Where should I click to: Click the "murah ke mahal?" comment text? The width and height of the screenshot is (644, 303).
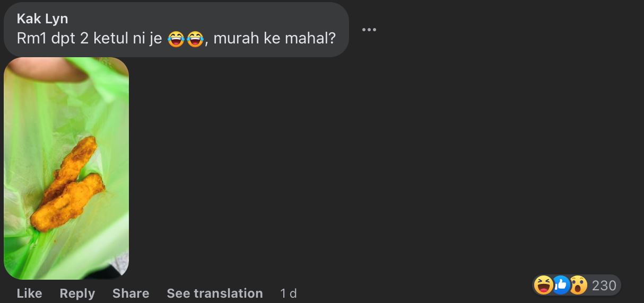coord(274,39)
